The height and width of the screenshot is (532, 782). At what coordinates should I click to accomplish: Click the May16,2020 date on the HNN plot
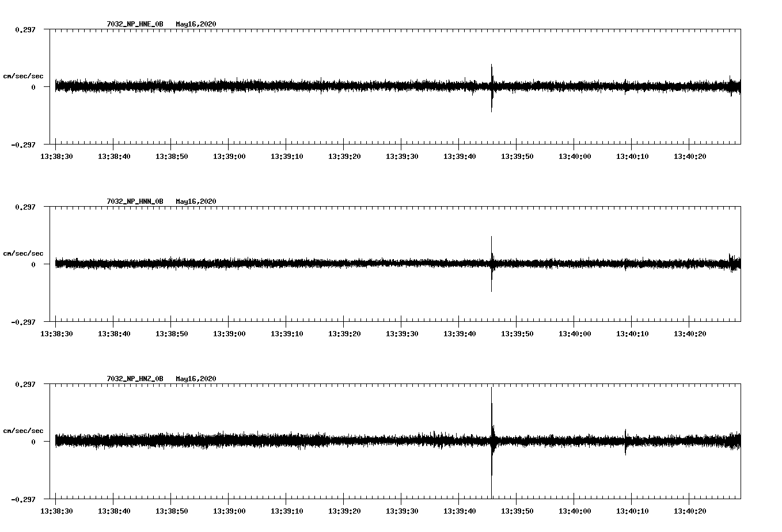[196, 202]
